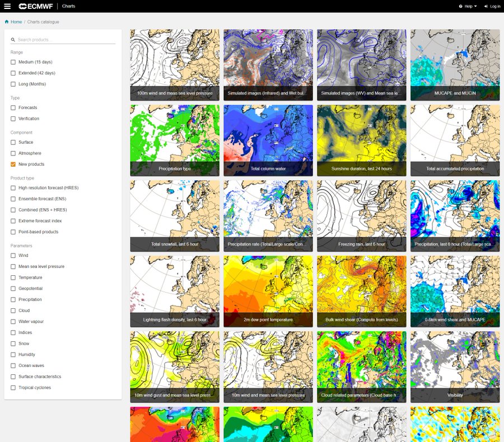
Task: Click the Log in link
Action: pyautogui.click(x=492, y=6)
